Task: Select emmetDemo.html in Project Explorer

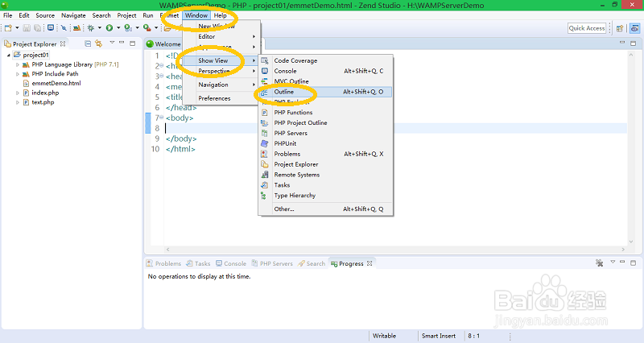Action: (x=56, y=84)
